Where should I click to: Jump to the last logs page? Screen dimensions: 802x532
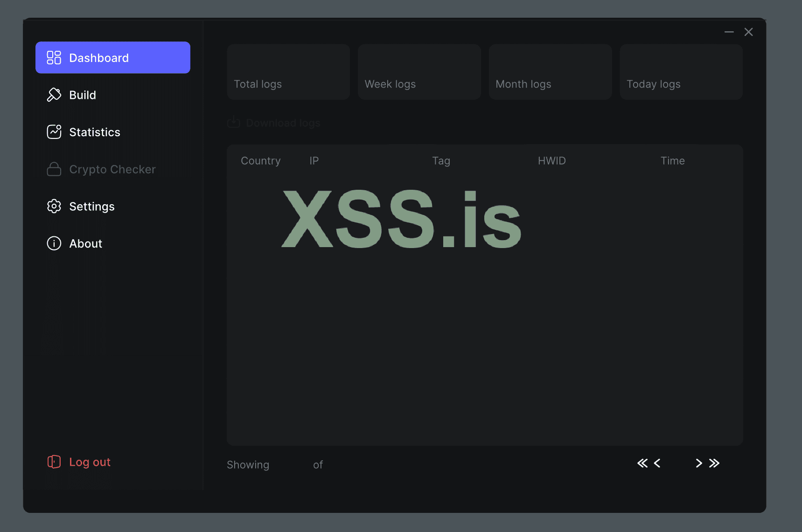(x=714, y=463)
